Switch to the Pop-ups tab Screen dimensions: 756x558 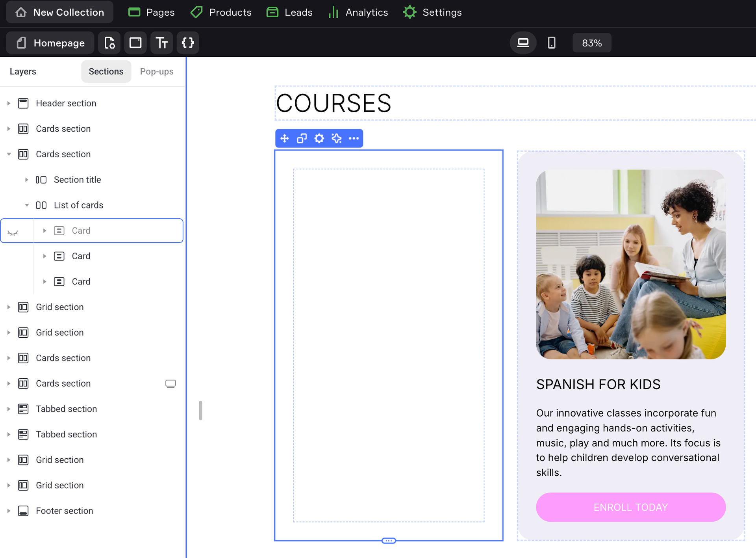157,71
